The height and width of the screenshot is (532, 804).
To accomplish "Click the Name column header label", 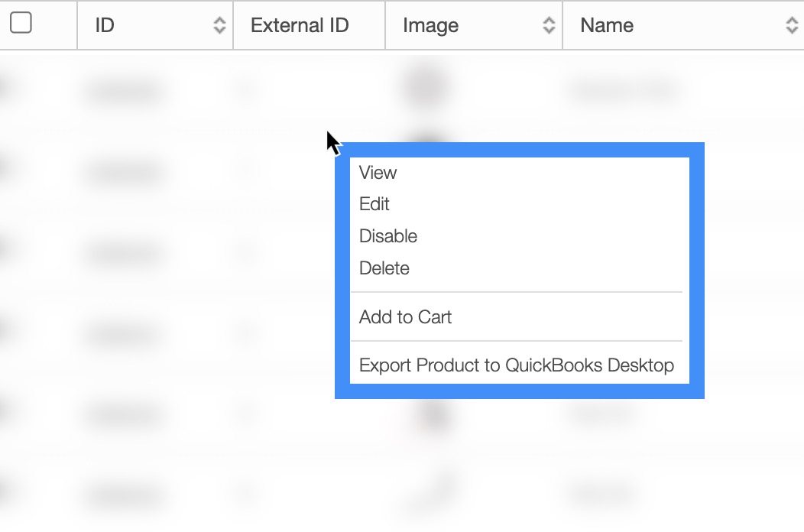I will click(x=607, y=25).
